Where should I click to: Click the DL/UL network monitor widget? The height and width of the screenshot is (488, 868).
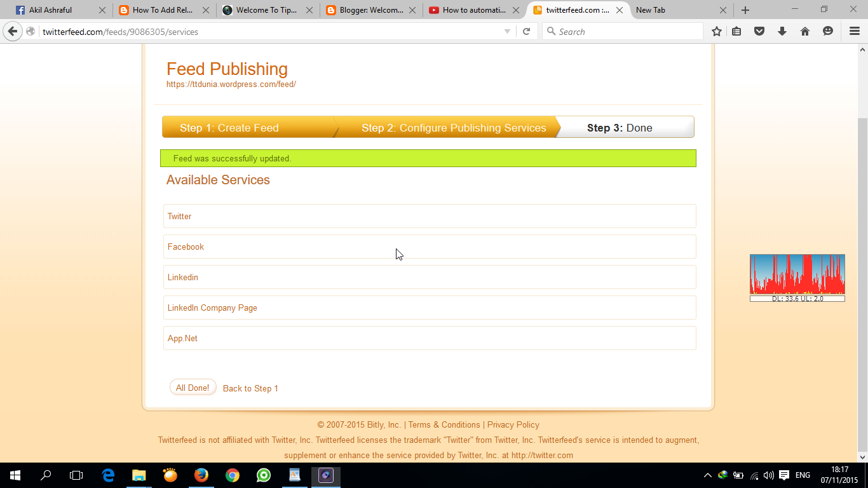click(x=797, y=278)
